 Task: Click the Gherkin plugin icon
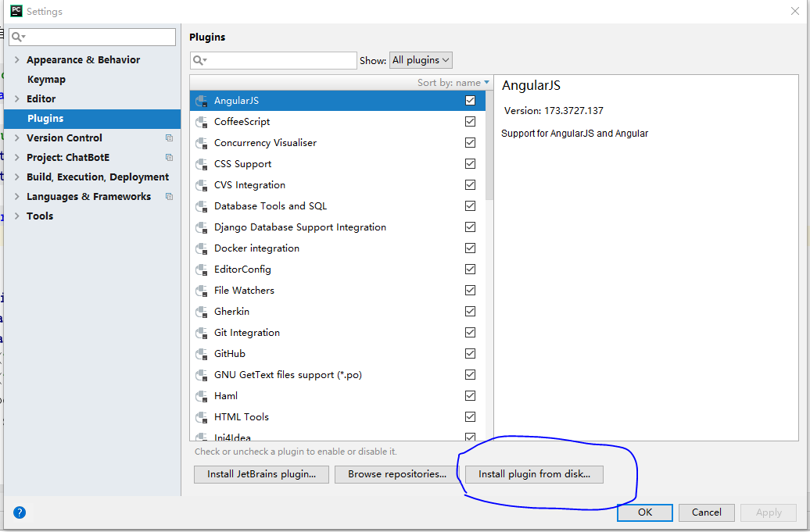(202, 312)
